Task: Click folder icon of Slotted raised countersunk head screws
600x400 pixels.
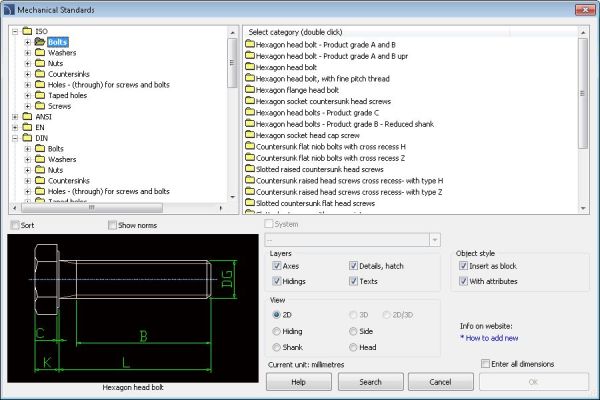Action: point(250,169)
